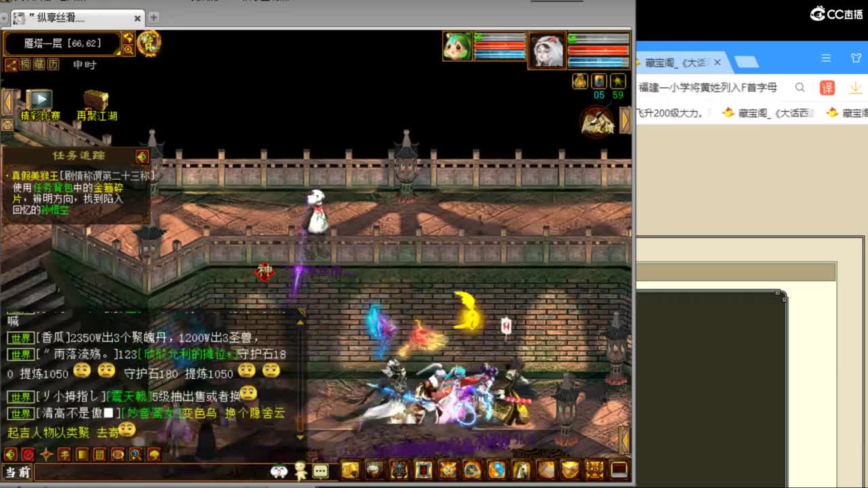Open the dark armor helmet icon in bottom toolbar
868x488 pixels.
(399, 469)
